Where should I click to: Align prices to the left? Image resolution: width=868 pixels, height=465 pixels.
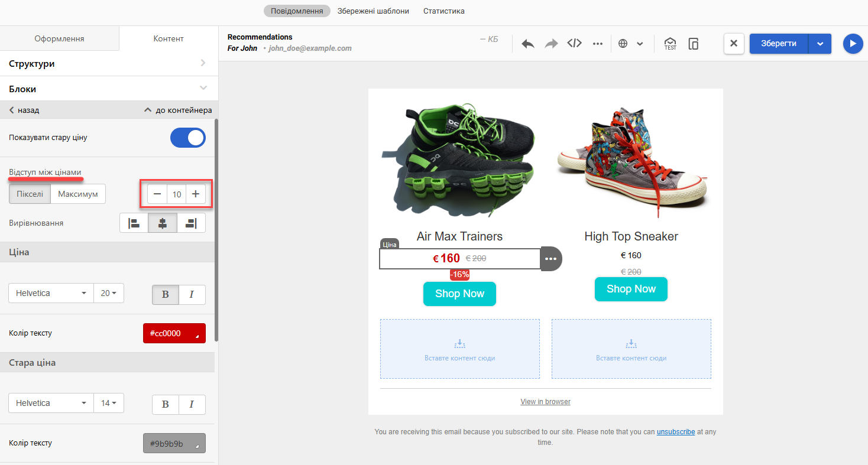tap(134, 223)
